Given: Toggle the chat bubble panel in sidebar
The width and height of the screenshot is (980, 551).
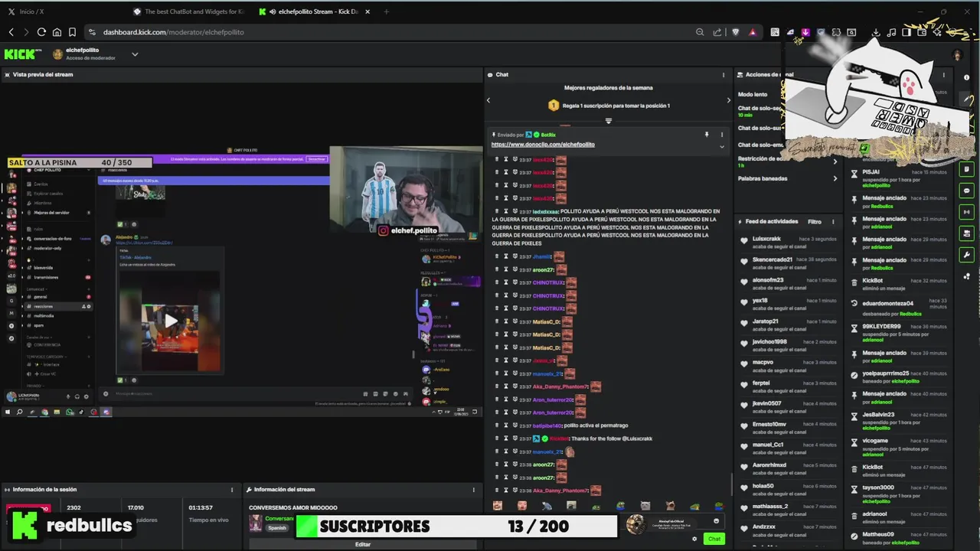Looking at the screenshot, I should [967, 191].
